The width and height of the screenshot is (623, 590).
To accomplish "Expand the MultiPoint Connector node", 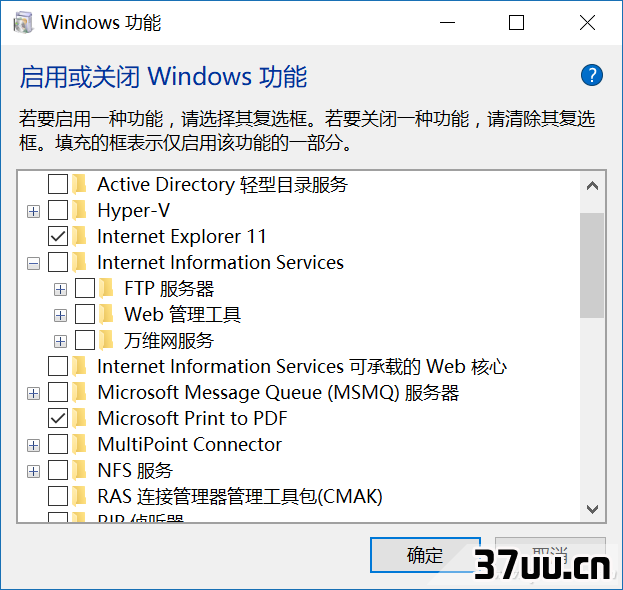I will click(x=33, y=445).
